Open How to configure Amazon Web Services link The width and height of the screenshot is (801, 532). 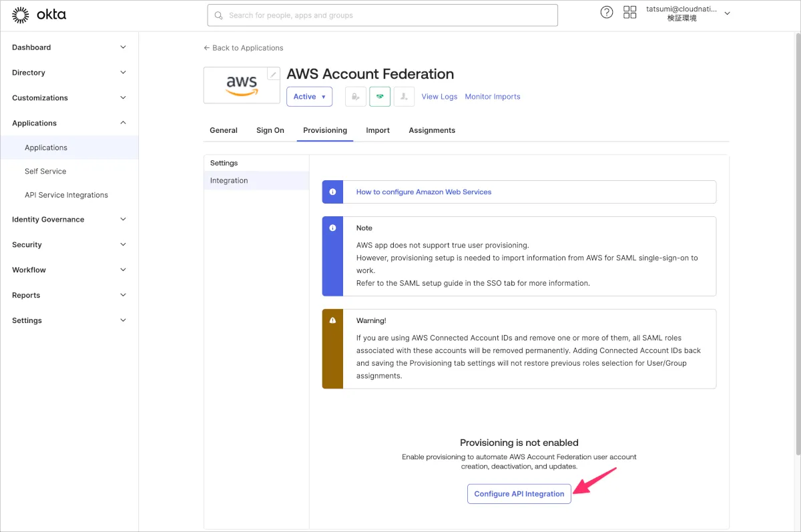coord(423,192)
